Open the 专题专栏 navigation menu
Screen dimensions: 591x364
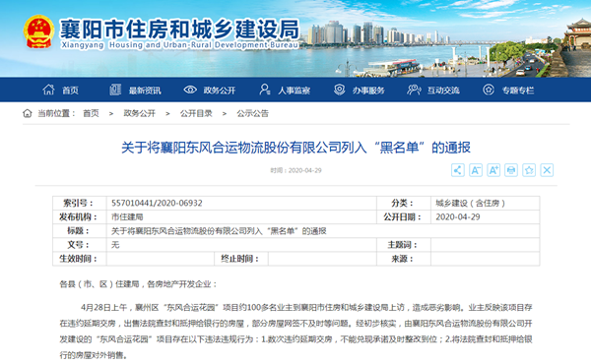(518, 91)
